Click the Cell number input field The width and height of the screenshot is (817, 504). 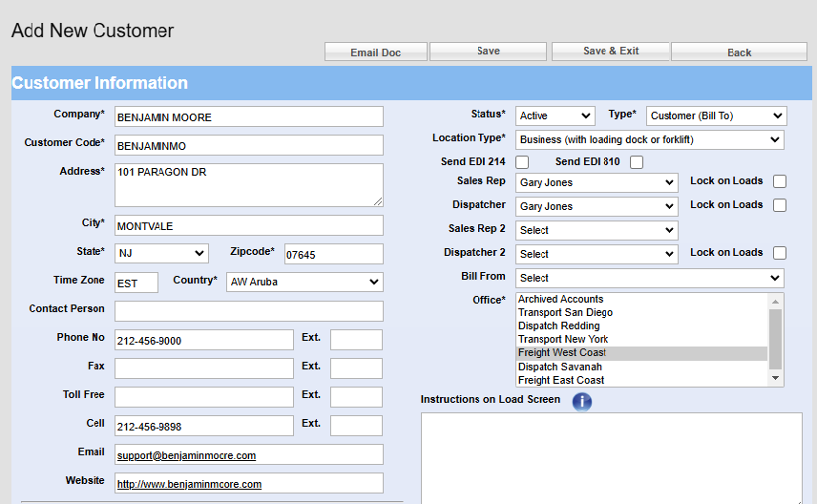(x=204, y=426)
